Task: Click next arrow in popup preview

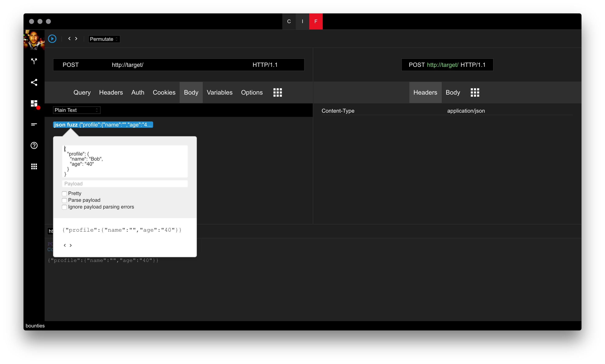Action: [71, 245]
